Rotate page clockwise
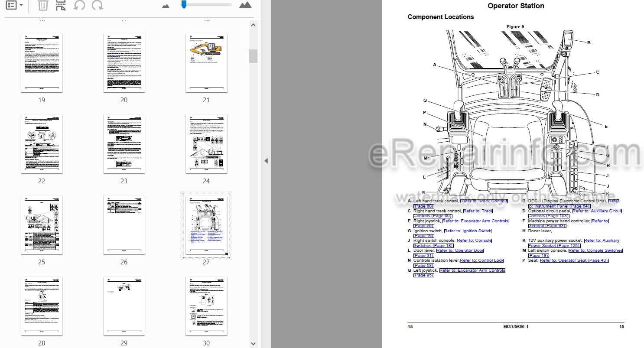Screen dimensions: 644x348 click(98, 6)
